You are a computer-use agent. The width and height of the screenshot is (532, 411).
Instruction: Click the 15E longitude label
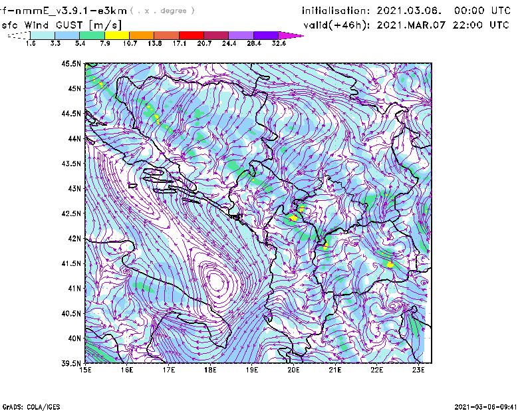tap(85, 370)
